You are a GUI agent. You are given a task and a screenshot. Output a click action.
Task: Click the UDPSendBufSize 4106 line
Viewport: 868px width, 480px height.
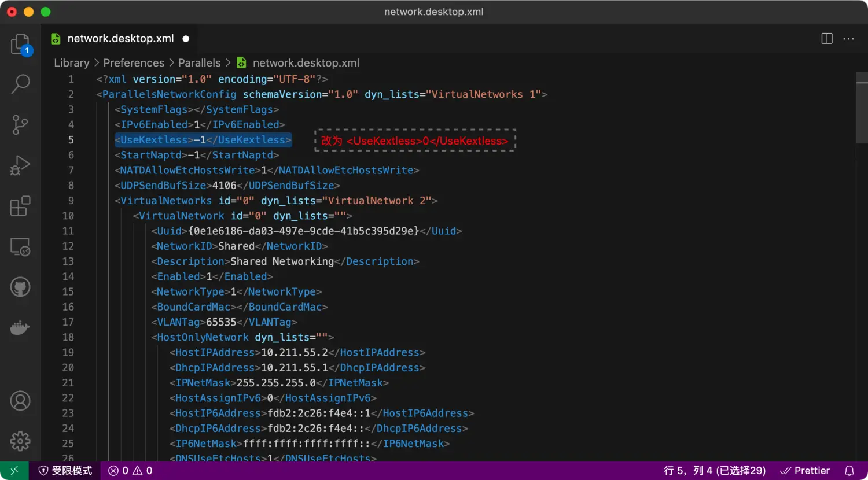pos(227,185)
